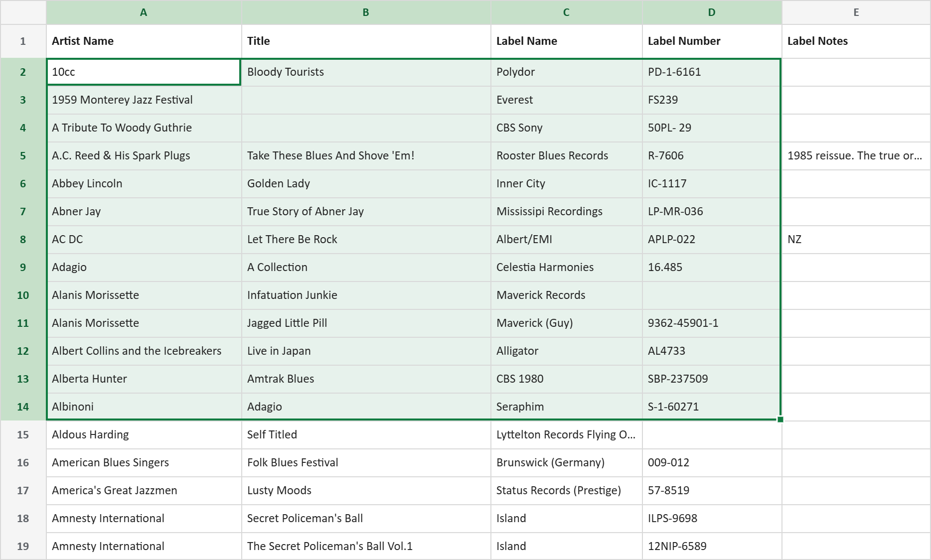Select the '1985 reissue' notes cell

pyautogui.click(x=856, y=156)
